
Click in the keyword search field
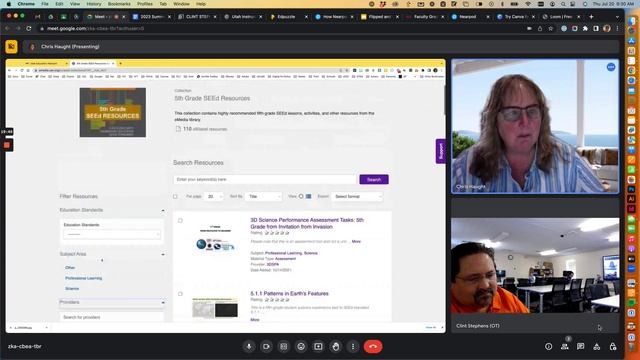pos(265,180)
